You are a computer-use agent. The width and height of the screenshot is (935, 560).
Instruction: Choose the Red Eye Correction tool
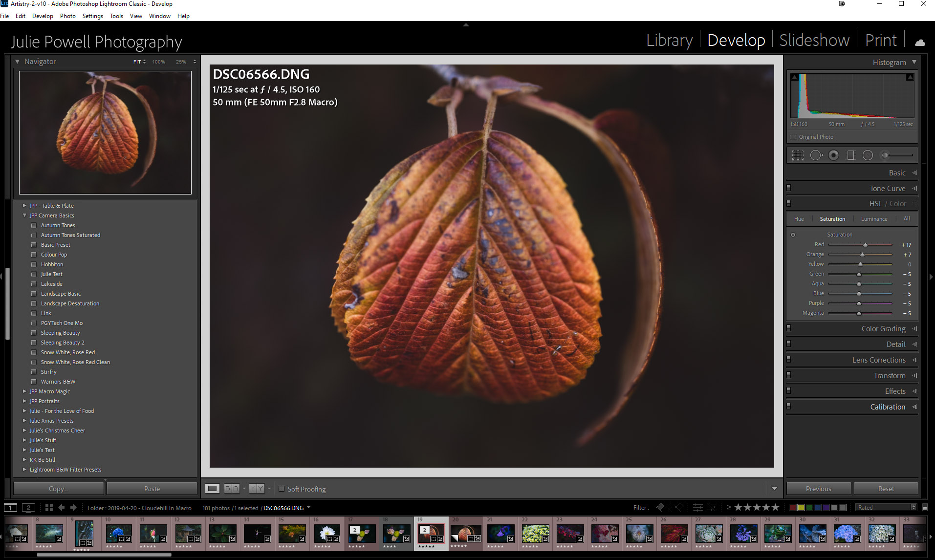[x=834, y=155]
